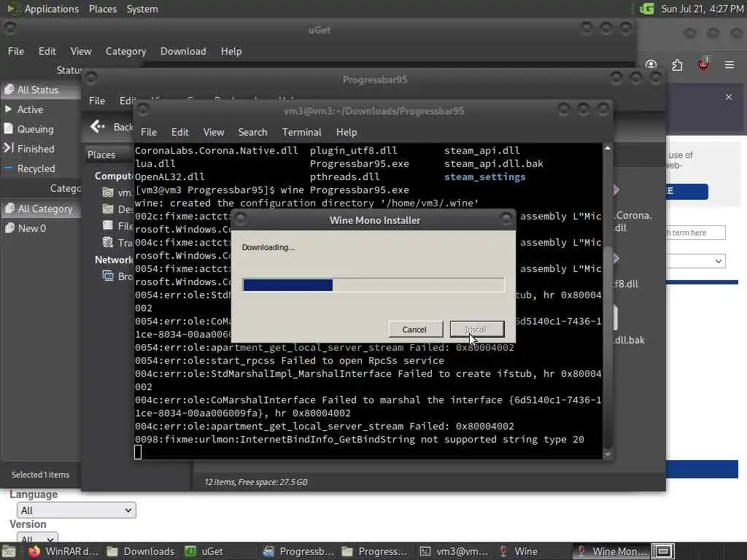
Task: Cancel the Wine Mono download
Action: [x=414, y=329]
